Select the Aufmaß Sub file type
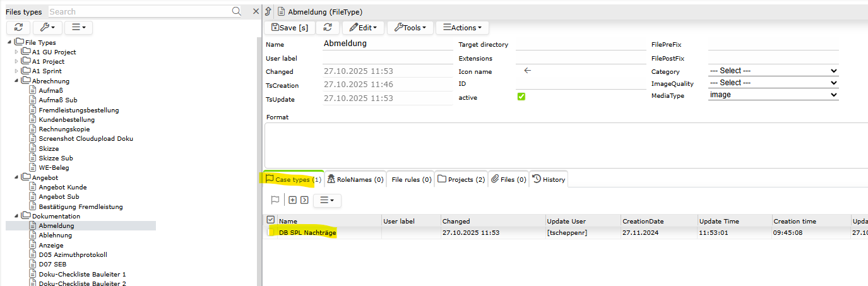 point(58,100)
